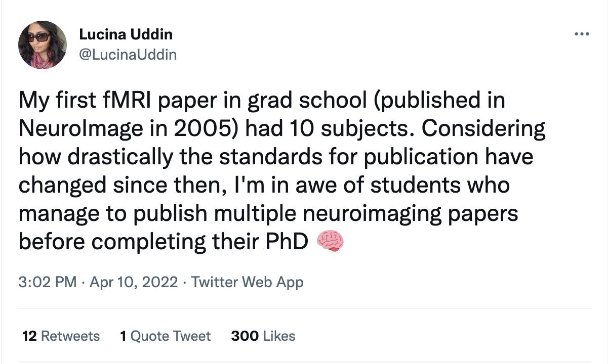This screenshot has height=364, width=608.
Task: Open the Twitter Web App source link
Action: 247,282
